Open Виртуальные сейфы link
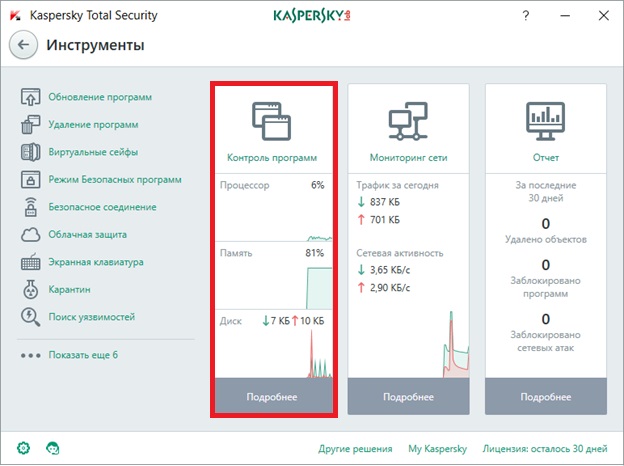The height and width of the screenshot is (466, 624). click(x=93, y=152)
